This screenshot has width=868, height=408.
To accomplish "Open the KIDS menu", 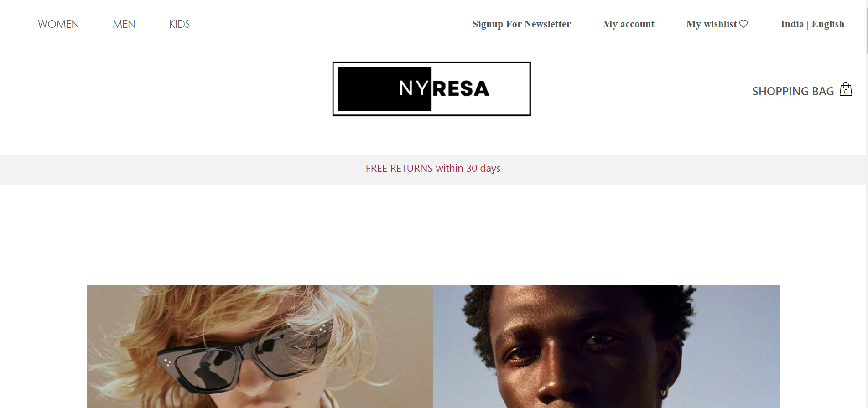I will [179, 24].
